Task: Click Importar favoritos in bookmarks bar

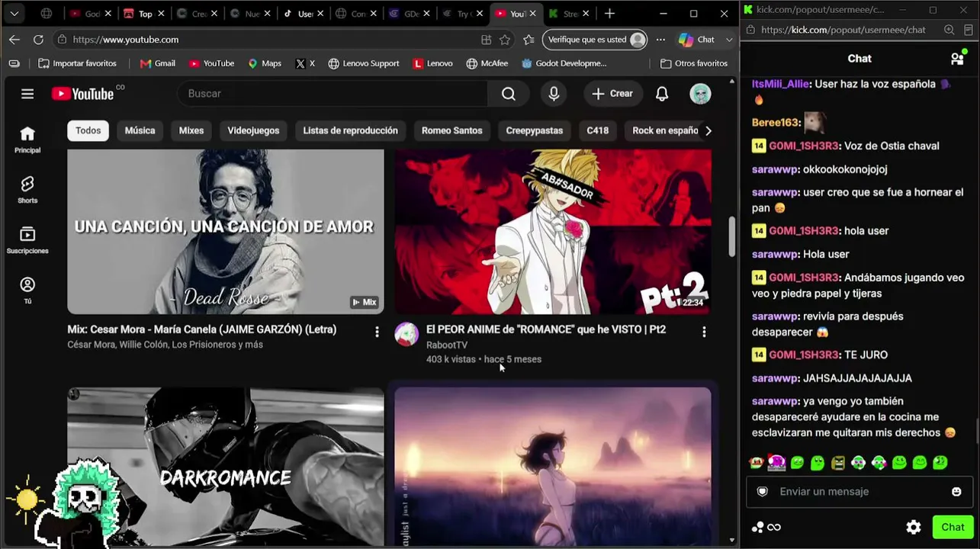Action: point(78,63)
